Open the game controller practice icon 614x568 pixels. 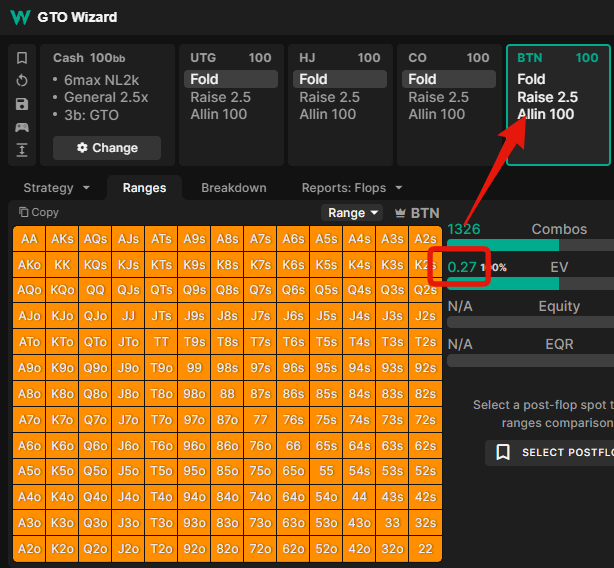coord(22,127)
